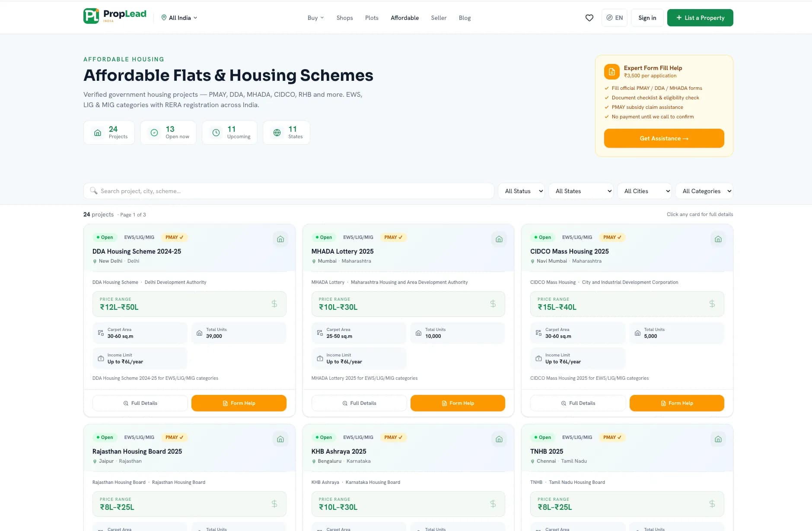This screenshot has height=531, width=812.
Task: Switch language with the EN button
Action: click(x=615, y=18)
